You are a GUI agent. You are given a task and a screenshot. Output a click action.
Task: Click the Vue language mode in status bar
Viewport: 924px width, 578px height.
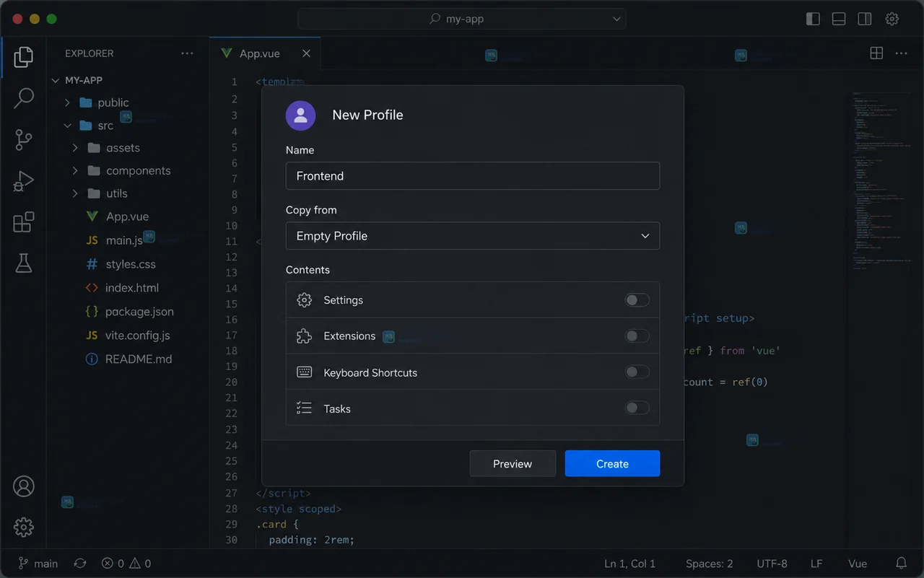click(x=858, y=564)
